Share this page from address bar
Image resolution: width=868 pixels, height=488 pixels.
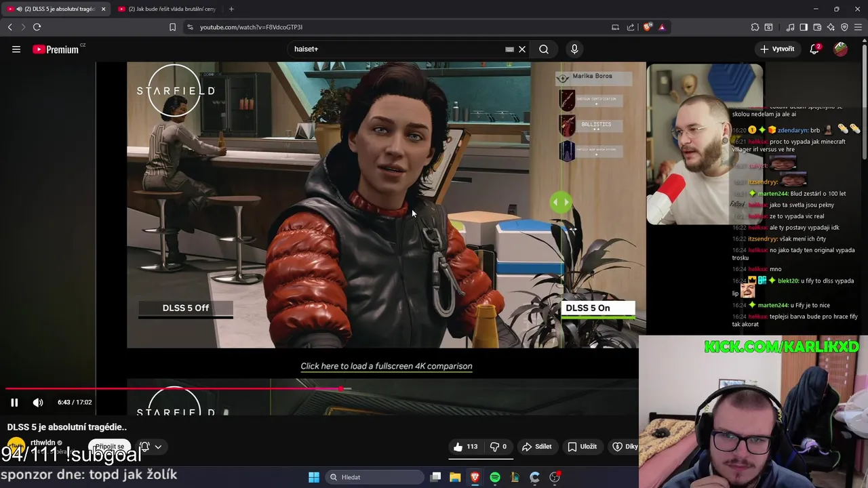[631, 27]
